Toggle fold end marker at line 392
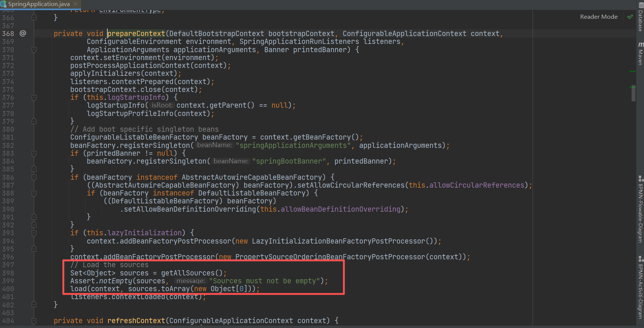The width and height of the screenshot is (644, 328). click(34, 225)
